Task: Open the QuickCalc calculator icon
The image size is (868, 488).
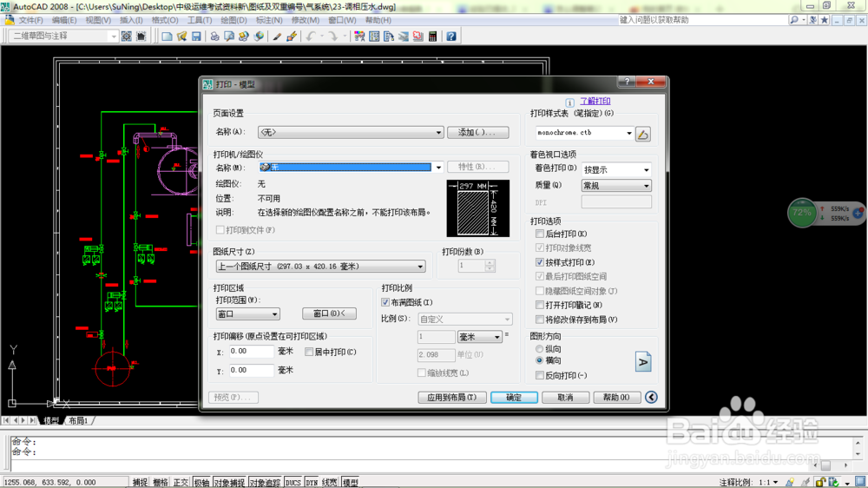Action: 432,36
